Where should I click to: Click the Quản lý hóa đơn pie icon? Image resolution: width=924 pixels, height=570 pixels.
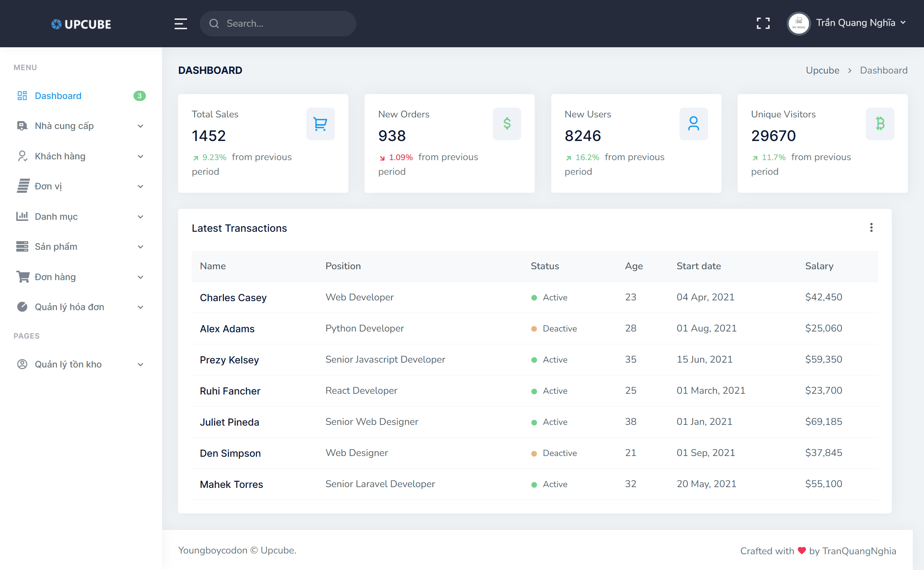[22, 307]
